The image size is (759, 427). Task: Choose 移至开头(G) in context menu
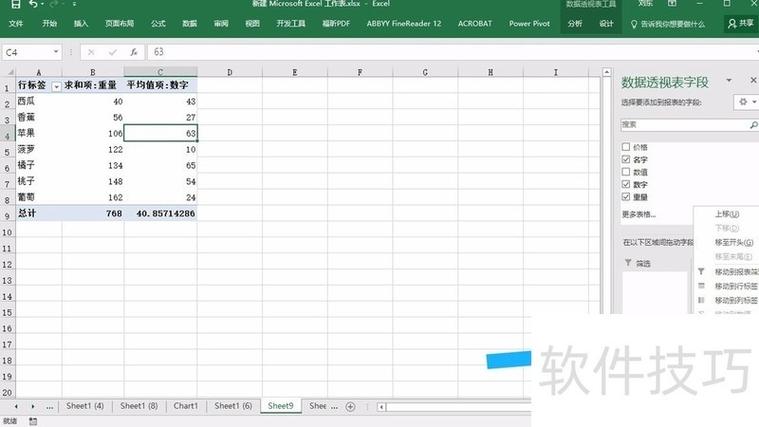[x=734, y=242]
